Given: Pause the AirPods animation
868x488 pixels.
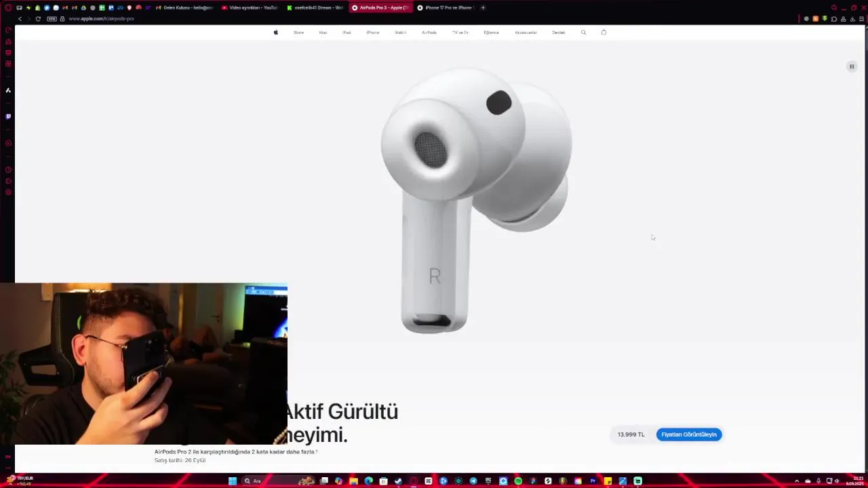Looking at the screenshot, I should point(852,66).
